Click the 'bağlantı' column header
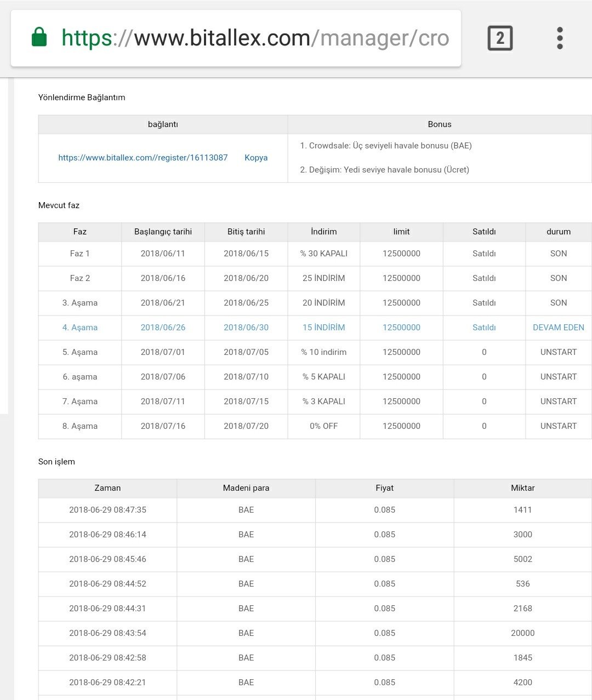 click(x=163, y=124)
